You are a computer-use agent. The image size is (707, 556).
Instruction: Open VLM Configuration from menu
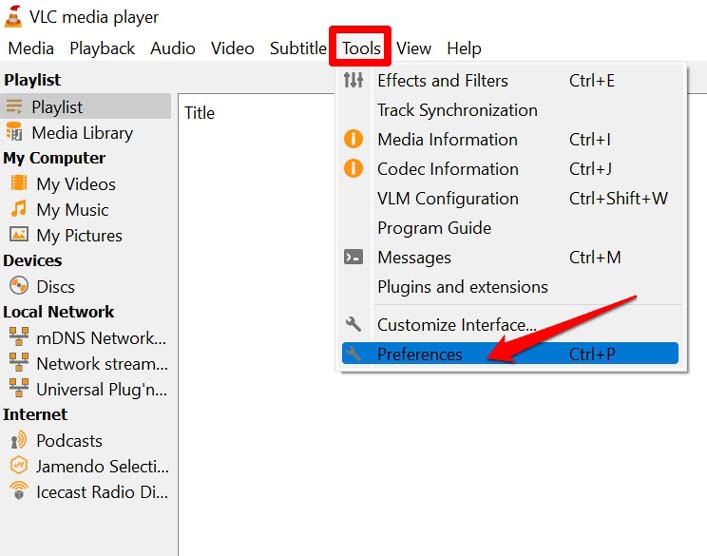510,198
